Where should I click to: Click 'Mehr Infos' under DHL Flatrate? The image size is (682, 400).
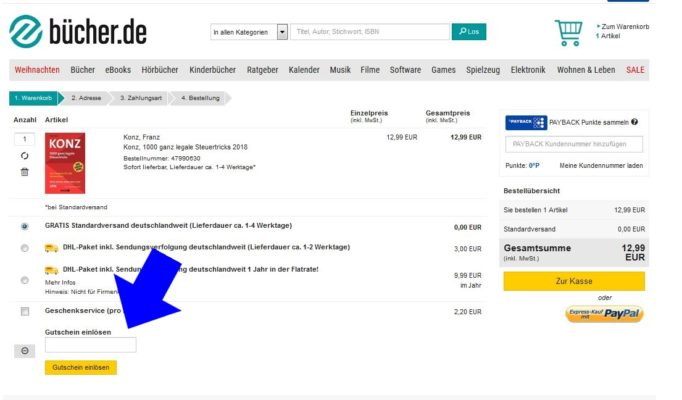pos(57,283)
